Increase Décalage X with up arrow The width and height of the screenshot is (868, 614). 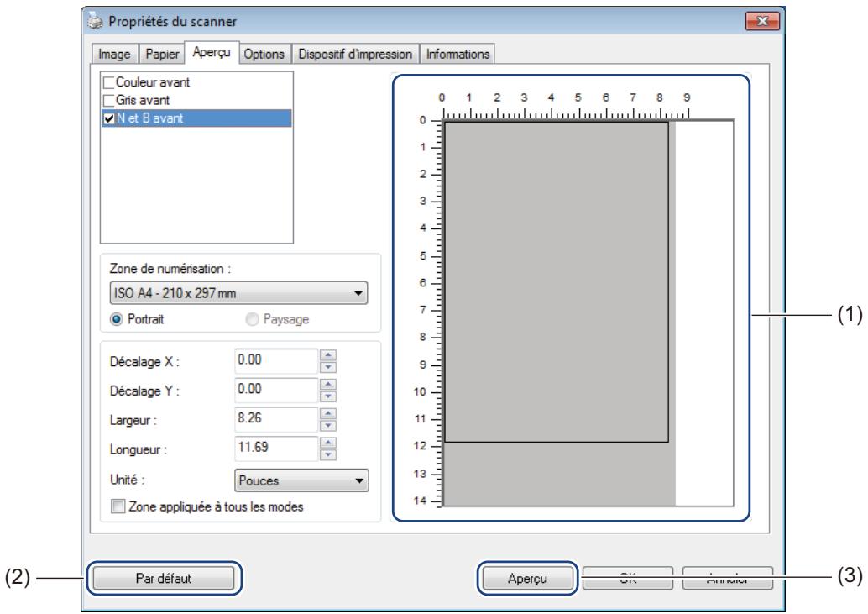click(328, 355)
